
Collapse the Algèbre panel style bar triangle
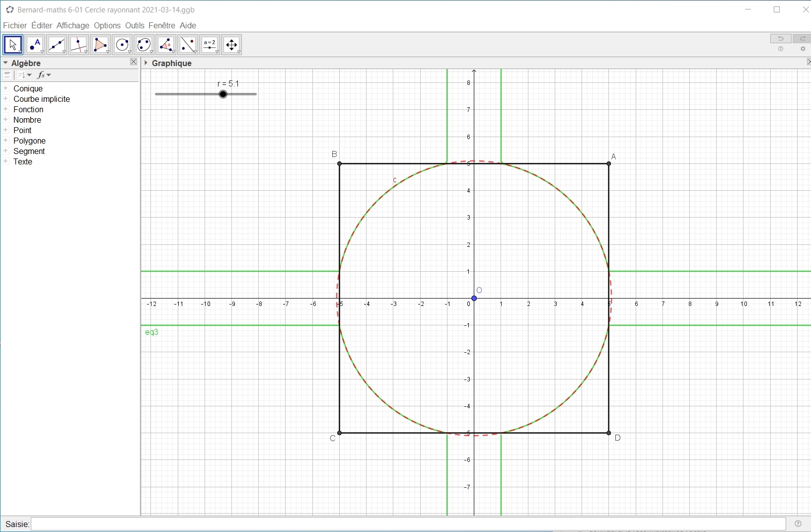5,63
